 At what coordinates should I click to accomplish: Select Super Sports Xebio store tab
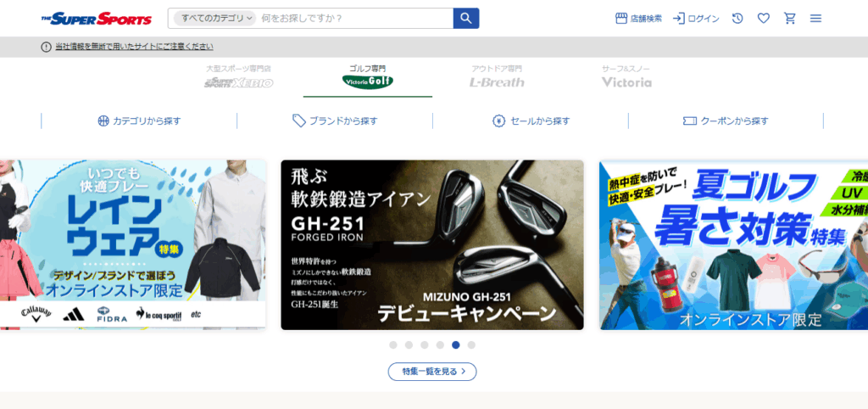pos(238,76)
